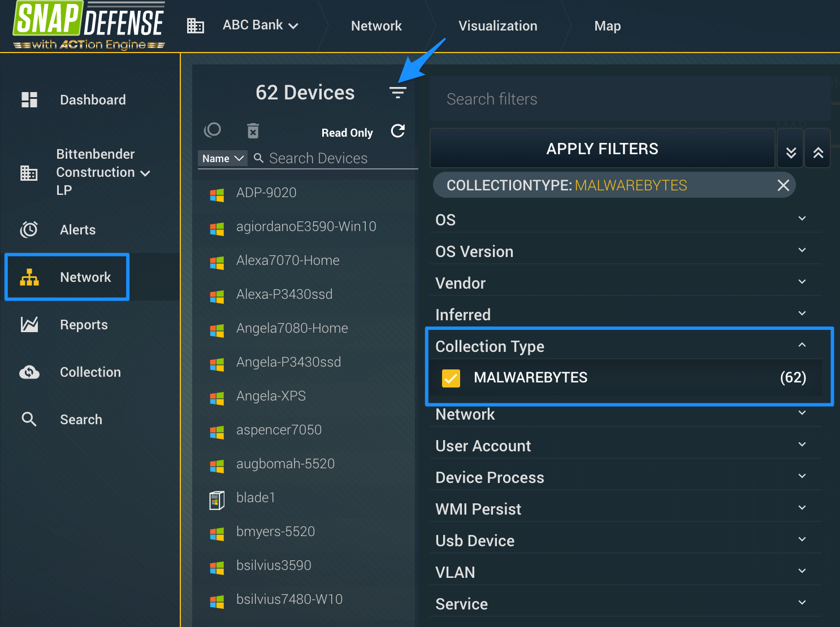The width and height of the screenshot is (840, 627).
Task: Click the Alerts clock icon
Action: click(x=29, y=229)
